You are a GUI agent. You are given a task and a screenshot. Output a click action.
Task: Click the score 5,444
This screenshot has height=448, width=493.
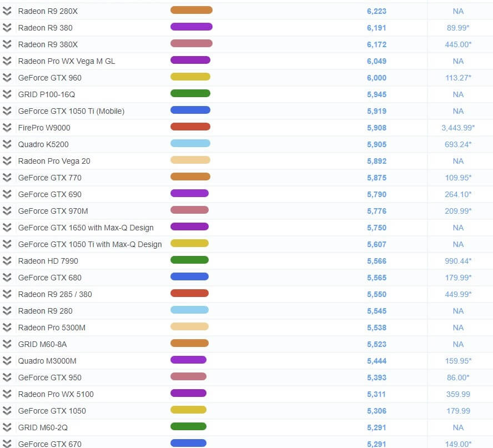tap(376, 361)
